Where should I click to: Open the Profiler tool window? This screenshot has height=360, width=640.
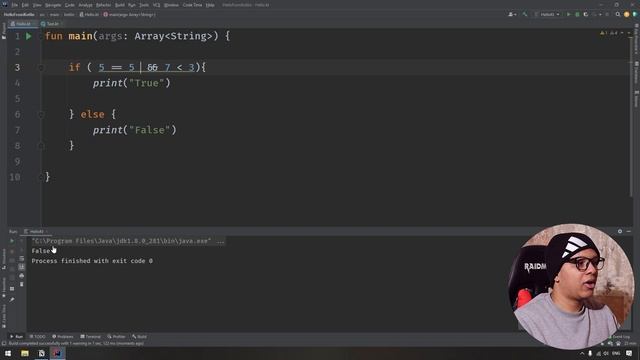click(116, 337)
